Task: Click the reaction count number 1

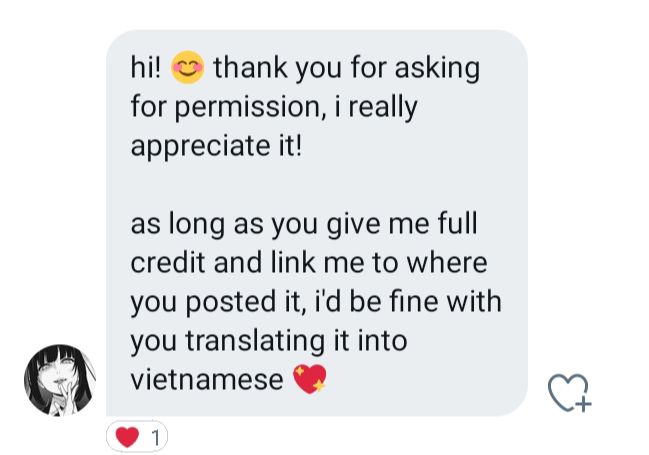Action: click(x=156, y=438)
